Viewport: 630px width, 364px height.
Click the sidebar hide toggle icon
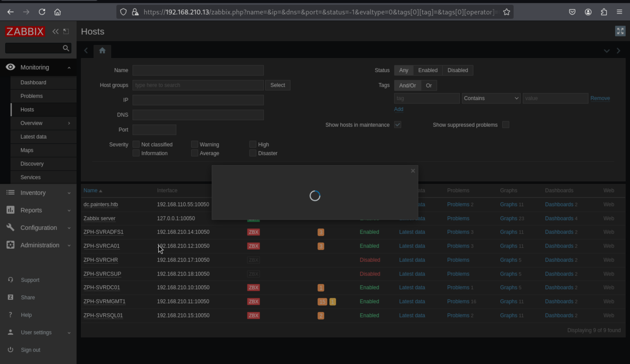pyautogui.click(x=66, y=31)
